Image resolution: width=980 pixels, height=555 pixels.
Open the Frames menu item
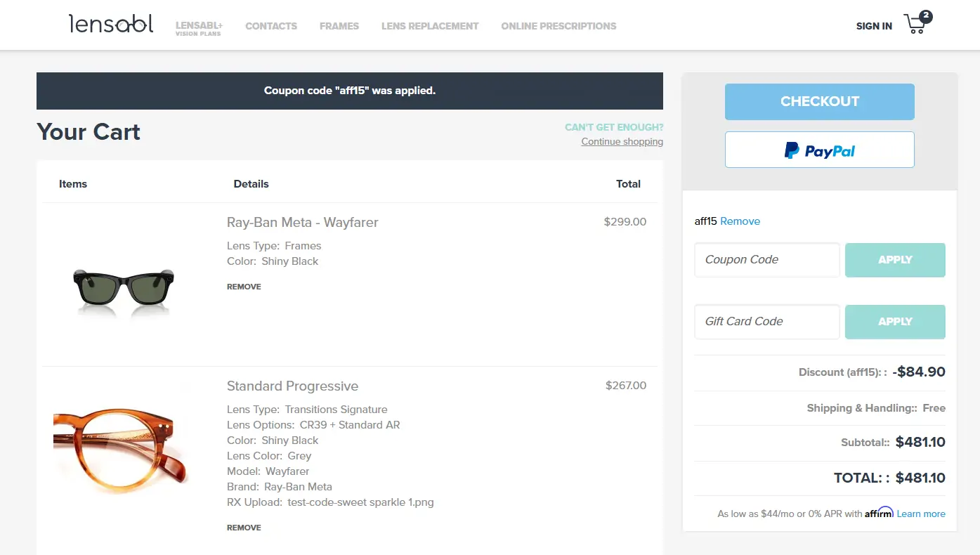click(339, 26)
